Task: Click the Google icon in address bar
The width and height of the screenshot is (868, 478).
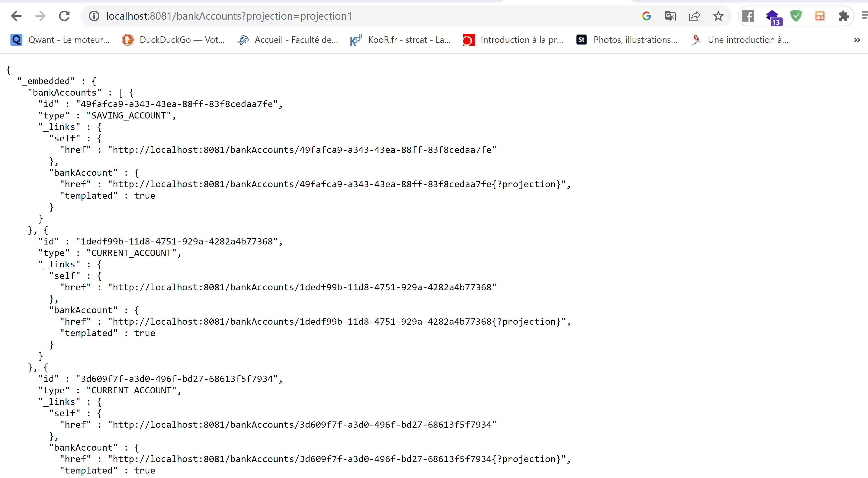Action: coord(646,16)
